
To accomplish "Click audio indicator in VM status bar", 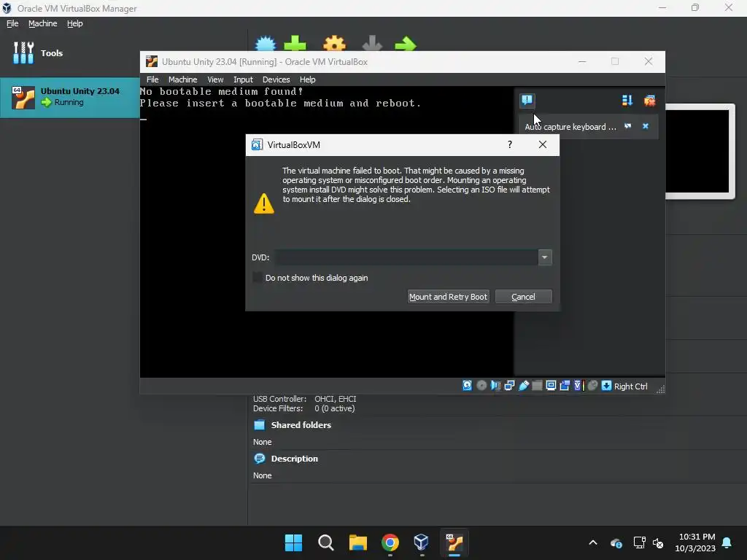I will click(x=495, y=386).
